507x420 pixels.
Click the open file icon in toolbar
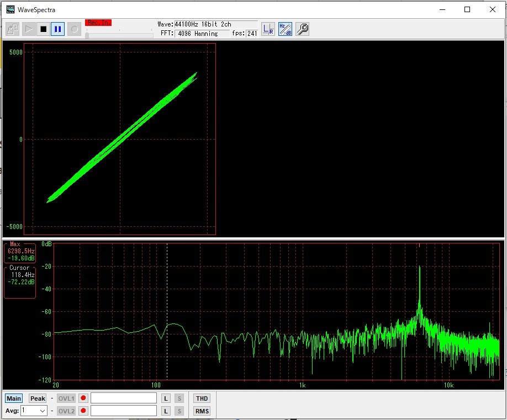pos(13,29)
